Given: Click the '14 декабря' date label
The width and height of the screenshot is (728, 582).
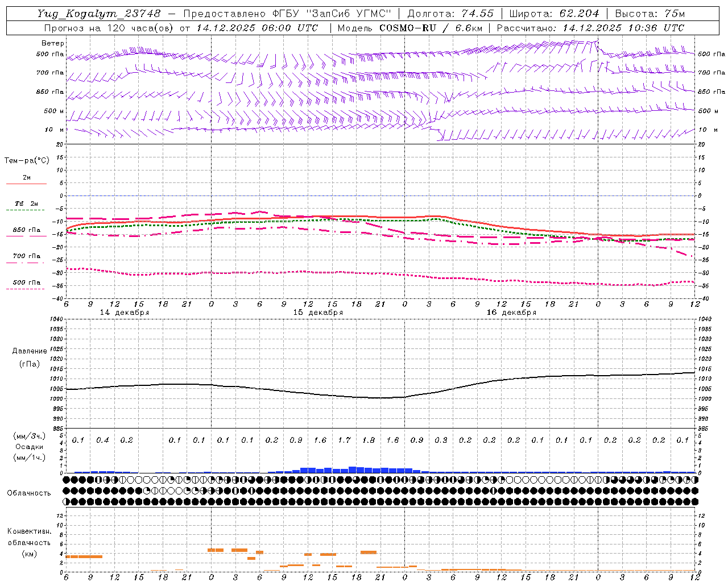Looking at the screenshot, I should click(x=124, y=313).
